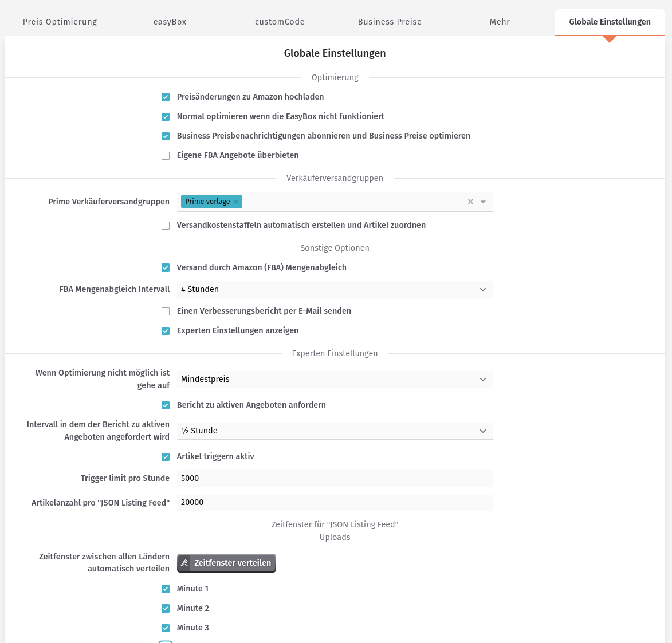Disable Experten Einstellungen anzeigen checkbox

point(166,331)
